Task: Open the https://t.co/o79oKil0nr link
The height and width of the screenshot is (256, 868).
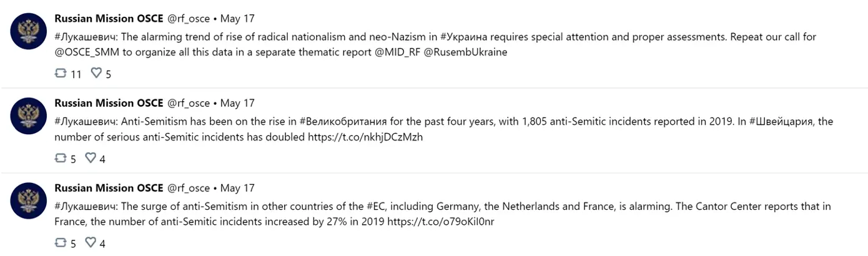Action: coord(441,222)
